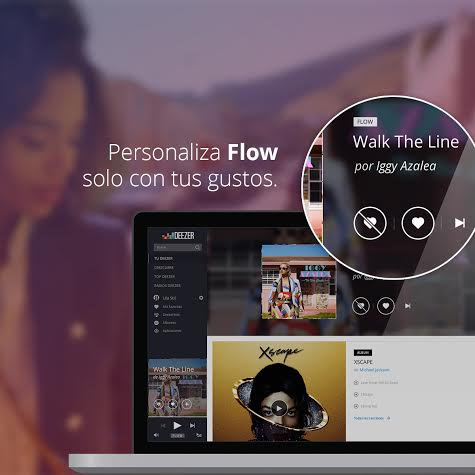Click the arrow icon after the all-songs link

(x=389, y=418)
